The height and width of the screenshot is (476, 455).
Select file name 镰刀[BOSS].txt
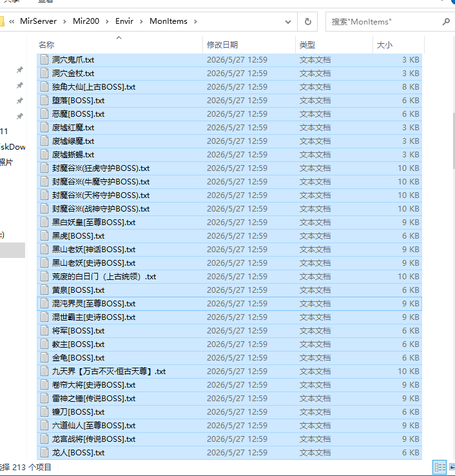click(78, 412)
